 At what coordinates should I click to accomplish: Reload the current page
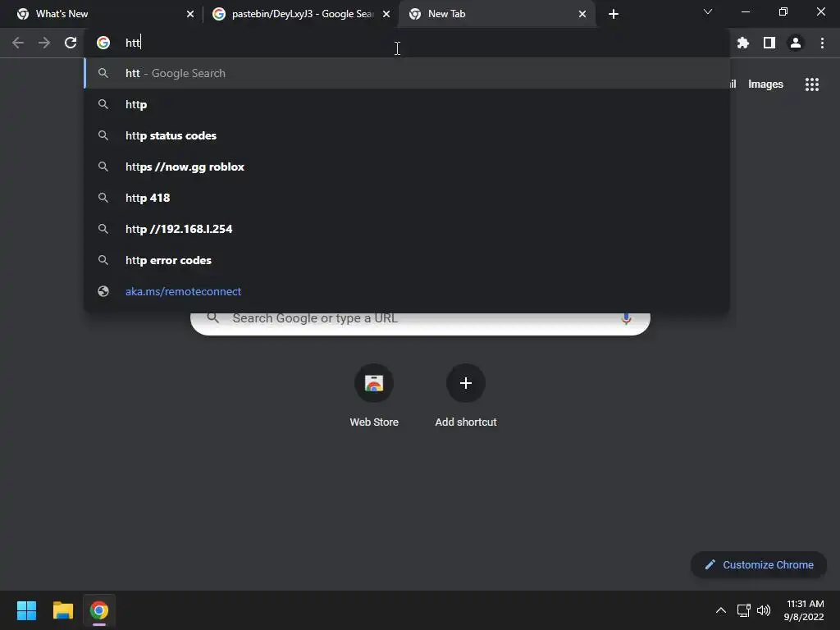(71, 43)
